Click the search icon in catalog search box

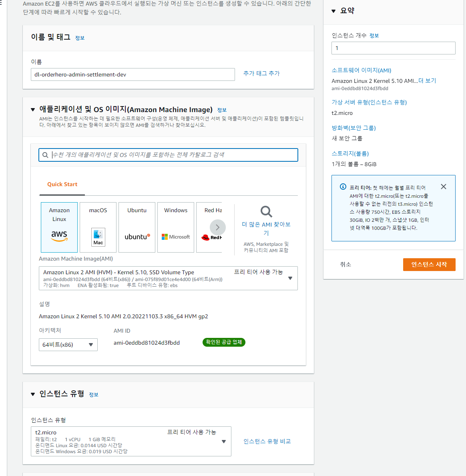pyautogui.click(x=45, y=155)
